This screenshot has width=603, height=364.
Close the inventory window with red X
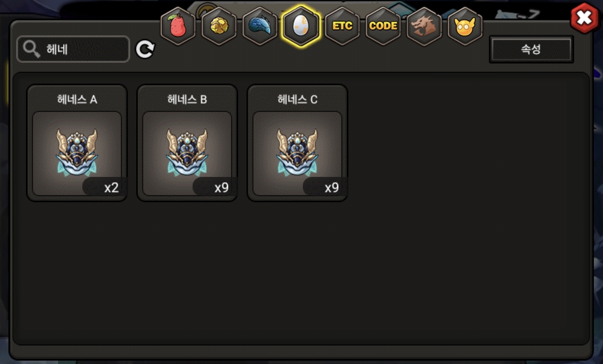pos(584,18)
